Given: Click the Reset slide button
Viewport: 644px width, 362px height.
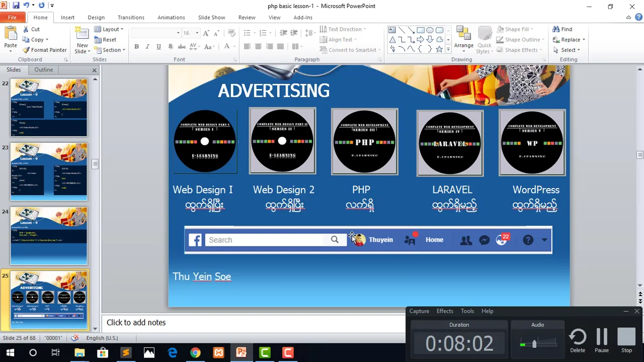Looking at the screenshot, I should click(105, 40).
